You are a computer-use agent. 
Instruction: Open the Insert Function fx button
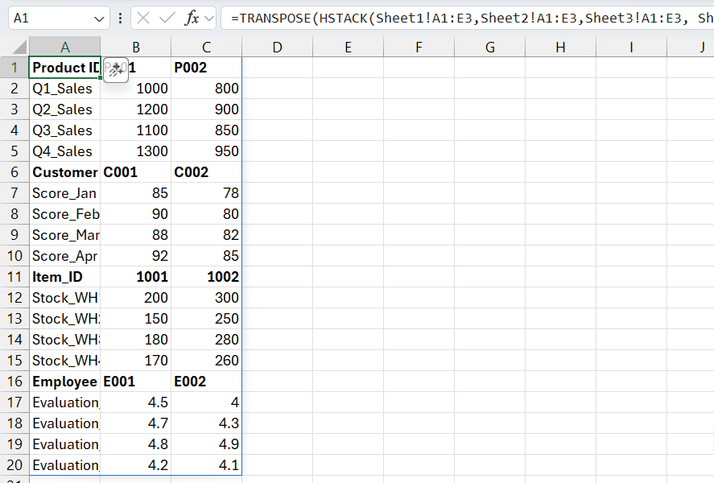coord(192,18)
